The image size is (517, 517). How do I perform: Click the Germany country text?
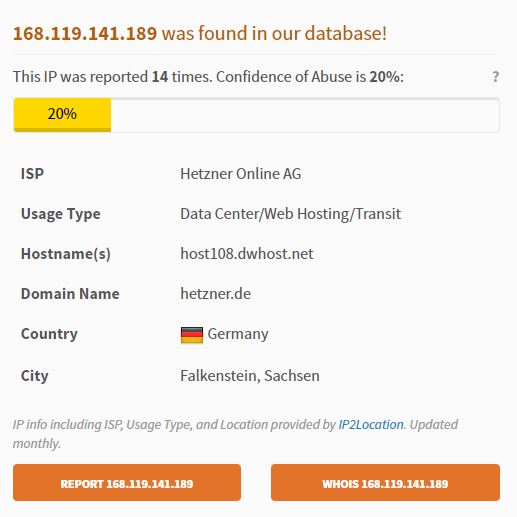[238, 334]
